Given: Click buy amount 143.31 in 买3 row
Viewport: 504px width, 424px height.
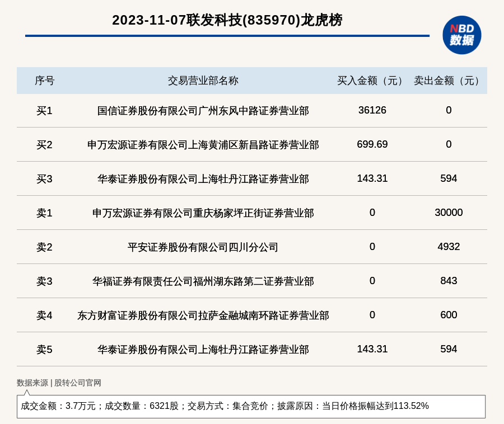Looking at the screenshot, I should tap(372, 178).
